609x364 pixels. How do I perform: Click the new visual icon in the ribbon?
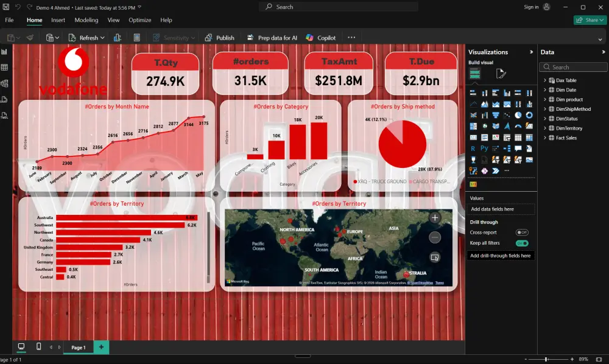118,38
